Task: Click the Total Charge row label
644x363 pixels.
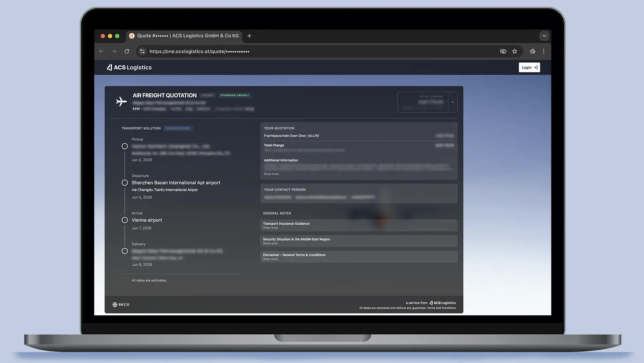Action: (274, 146)
